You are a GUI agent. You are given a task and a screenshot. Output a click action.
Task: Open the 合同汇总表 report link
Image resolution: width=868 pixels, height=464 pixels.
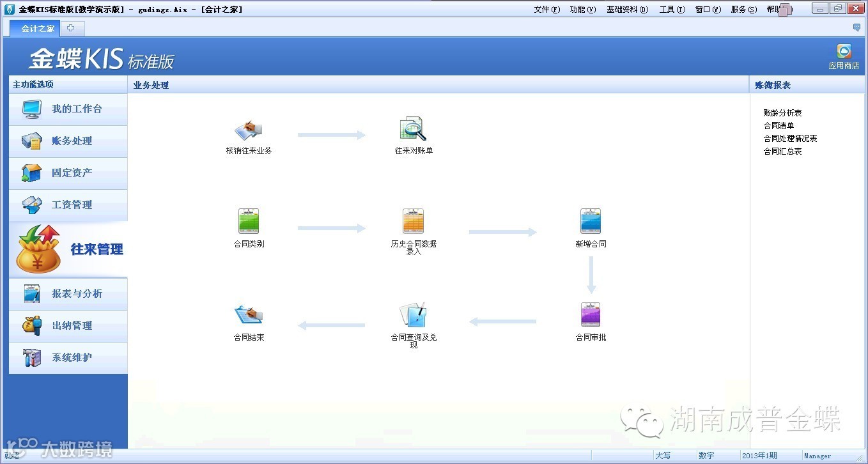pyautogui.click(x=782, y=151)
